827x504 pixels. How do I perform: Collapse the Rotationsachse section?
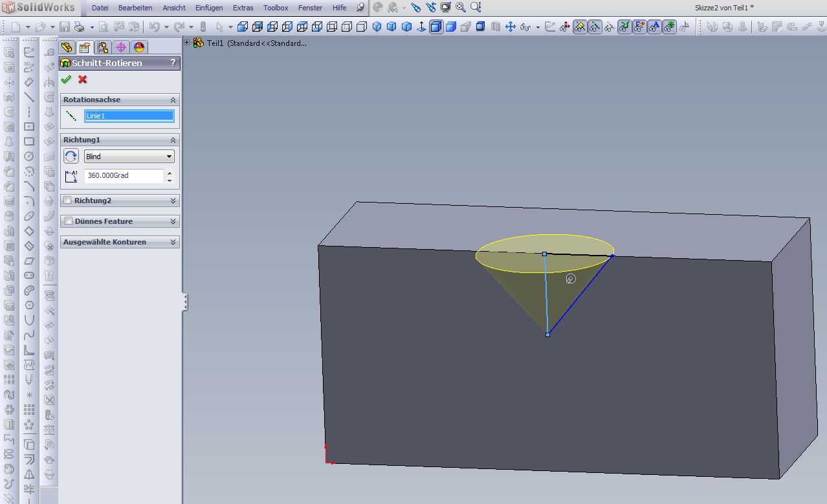coord(173,100)
